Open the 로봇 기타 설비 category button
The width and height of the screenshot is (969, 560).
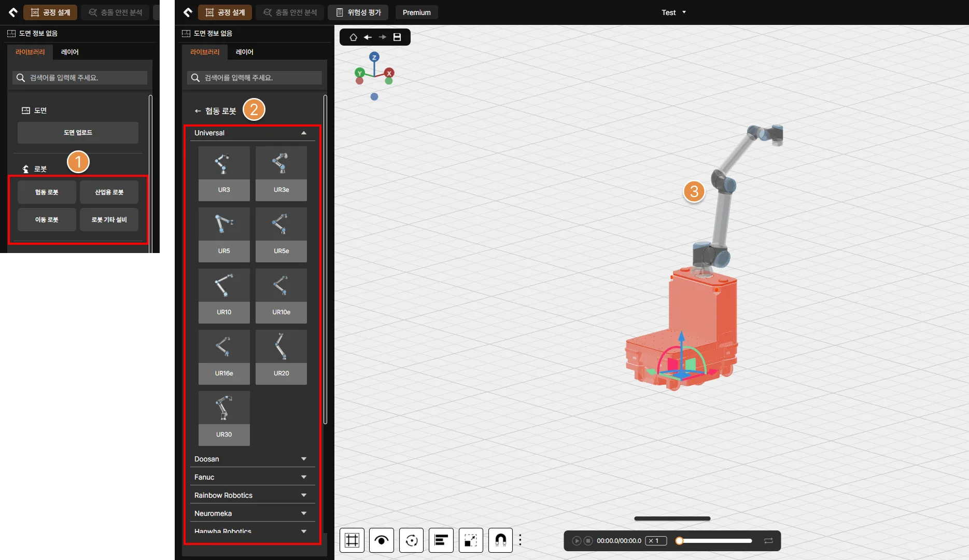pos(109,220)
